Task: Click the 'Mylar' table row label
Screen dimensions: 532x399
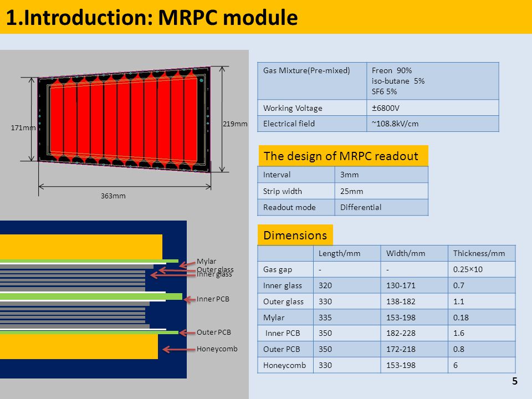Action: (274, 318)
